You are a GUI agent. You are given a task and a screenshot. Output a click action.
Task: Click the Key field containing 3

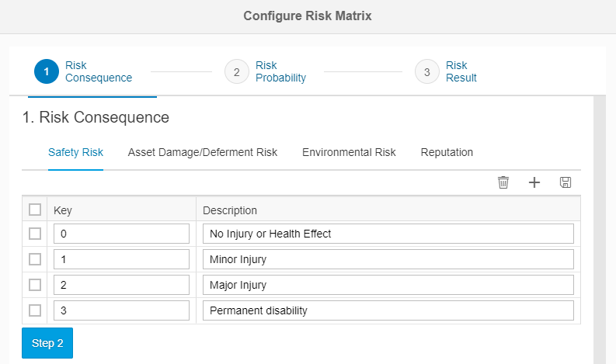pos(121,310)
